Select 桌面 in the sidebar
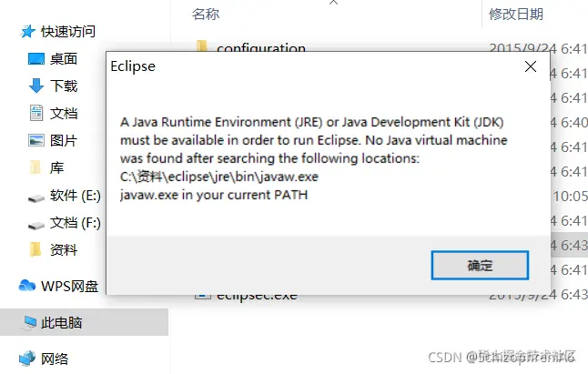The image size is (588, 374). coord(64,59)
